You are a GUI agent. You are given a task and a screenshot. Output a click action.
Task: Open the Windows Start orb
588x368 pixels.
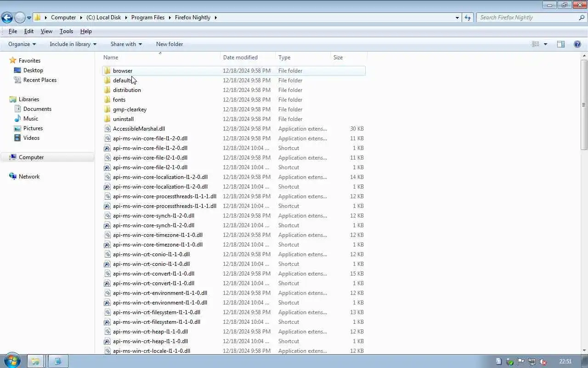coord(12,361)
